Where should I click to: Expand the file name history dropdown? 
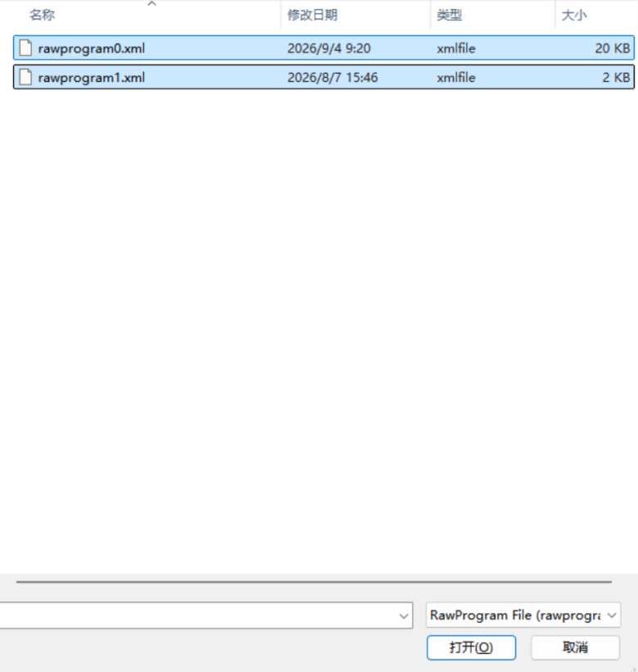click(403, 615)
